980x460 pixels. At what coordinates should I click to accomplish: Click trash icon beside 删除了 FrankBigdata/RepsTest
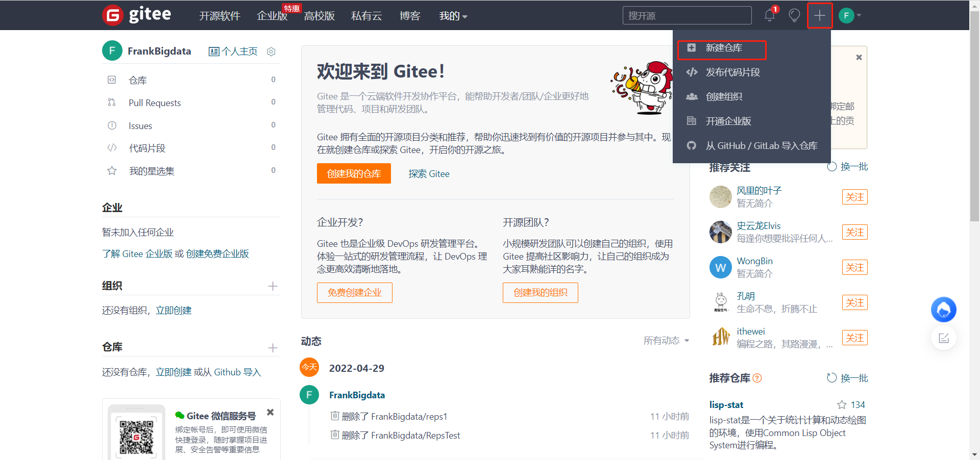coord(335,435)
